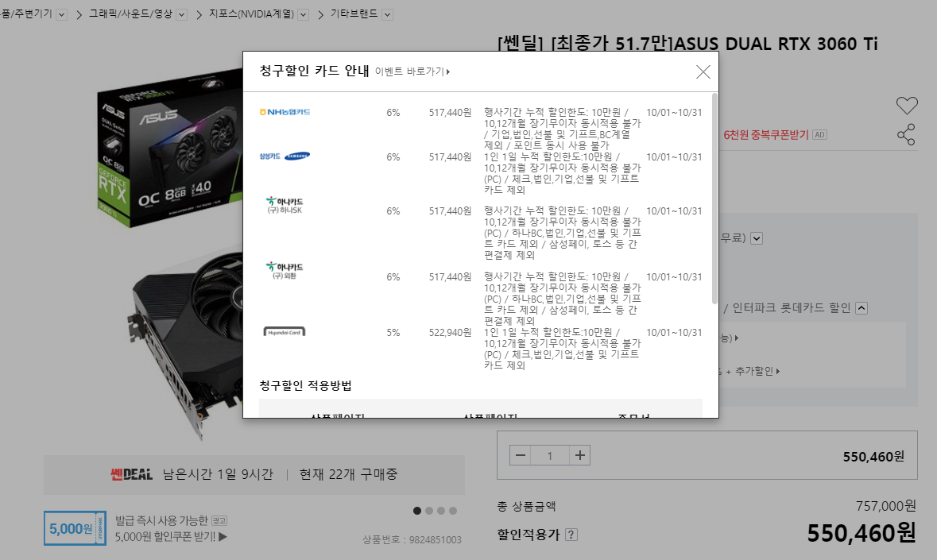Click the Hyundai Card logo
This screenshot has height=560, width=937.
(x=285, y=332)
